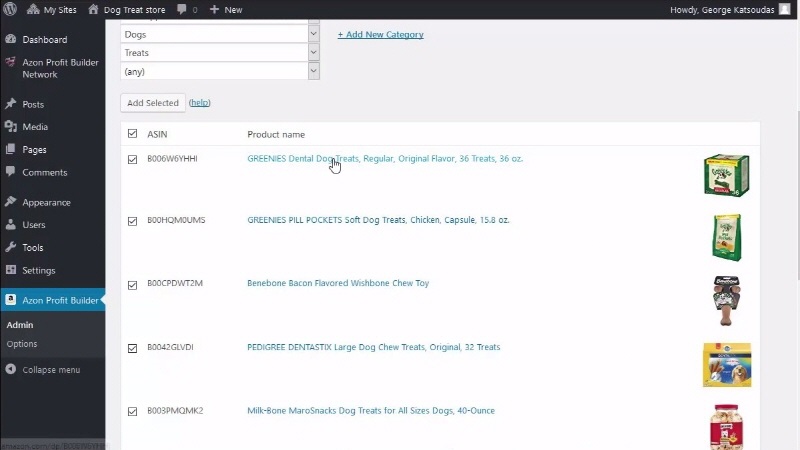Screen dimensions: 800x450
Task: Click the Settings sliders icon
Action: (11, 270)
